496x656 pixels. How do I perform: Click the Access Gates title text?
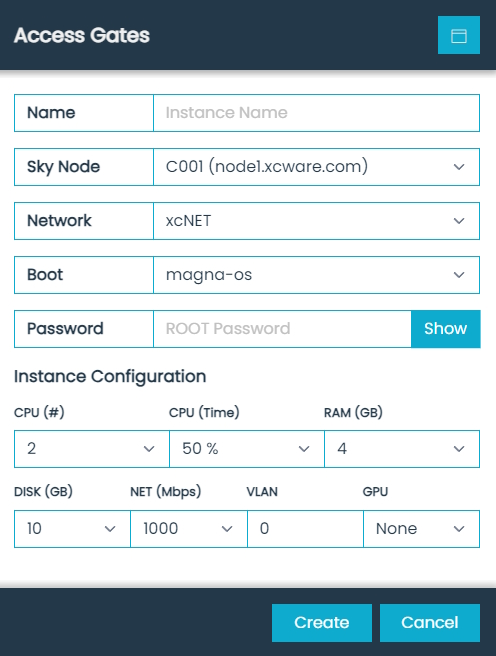82,35
